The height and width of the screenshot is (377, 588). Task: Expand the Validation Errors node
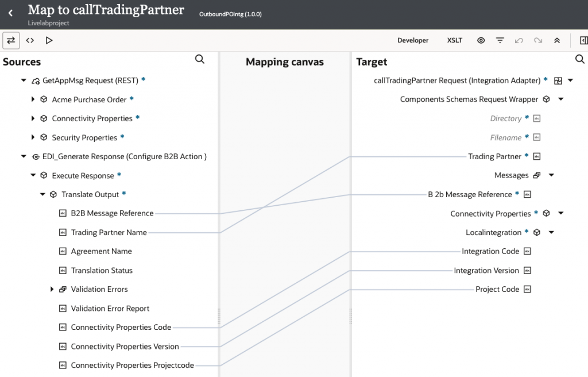pyautogui.click(x=52, y=289)
